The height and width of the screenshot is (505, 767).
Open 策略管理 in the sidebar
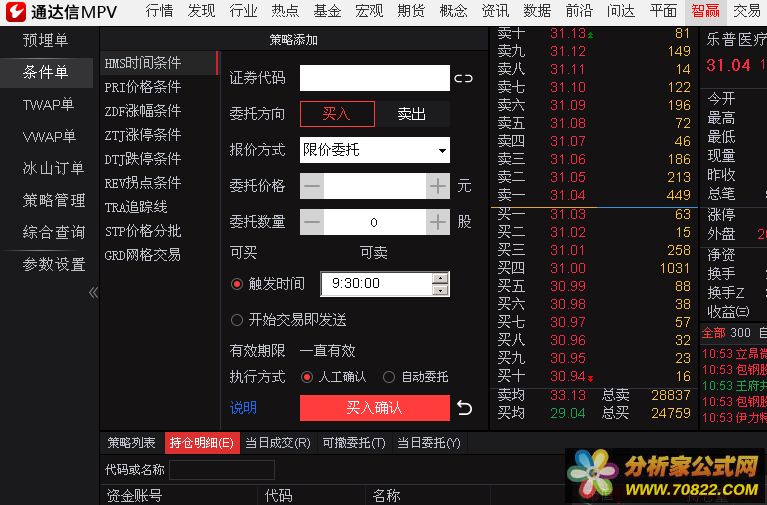point(54,200)
